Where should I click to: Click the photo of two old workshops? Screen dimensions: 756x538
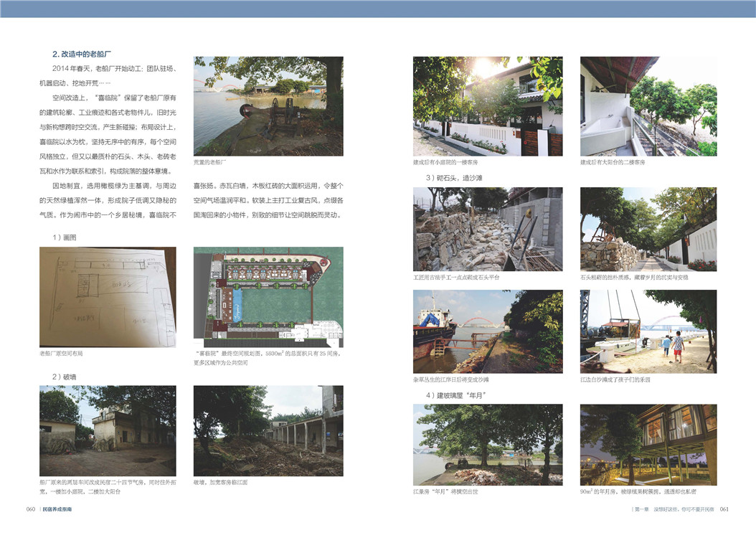[108, 430]
